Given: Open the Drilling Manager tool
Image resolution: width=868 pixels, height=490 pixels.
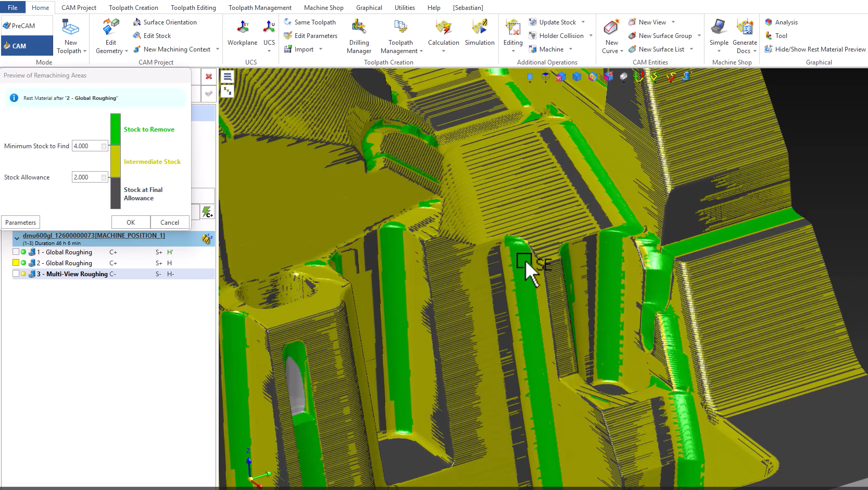Looking at the screenshot, I should pos(359,36).
